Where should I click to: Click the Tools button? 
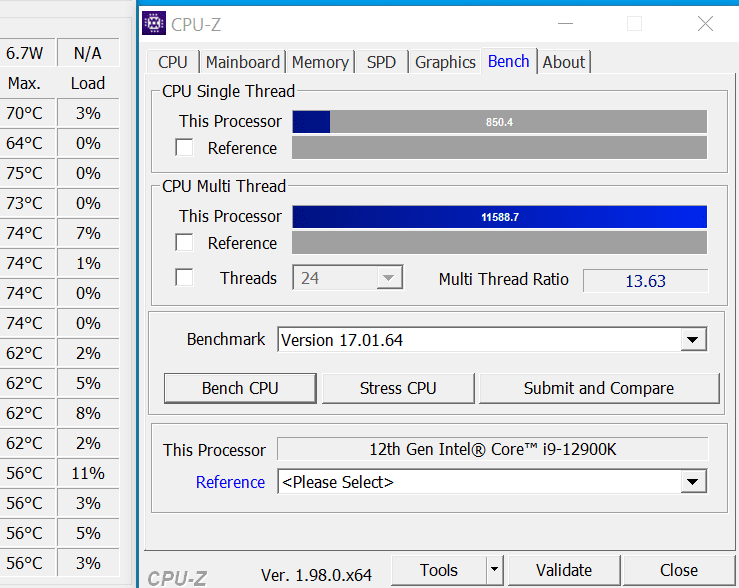(x=439, y=570)
